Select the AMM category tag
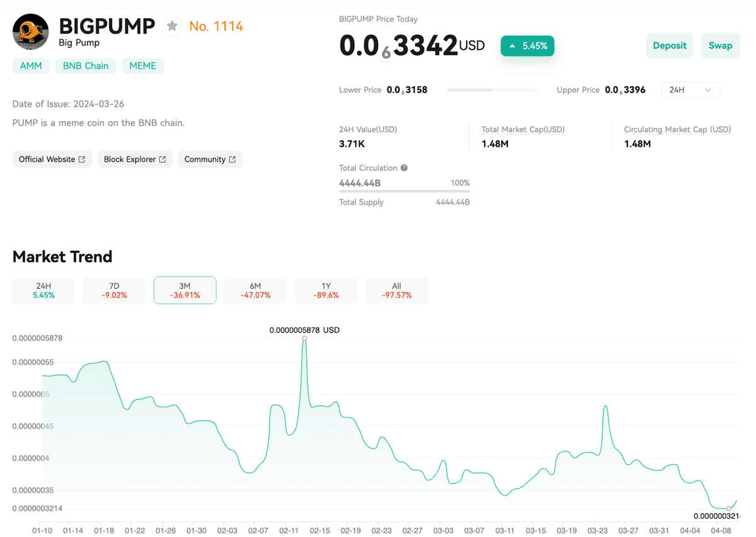Screen dimensions: 756x537 31,66
